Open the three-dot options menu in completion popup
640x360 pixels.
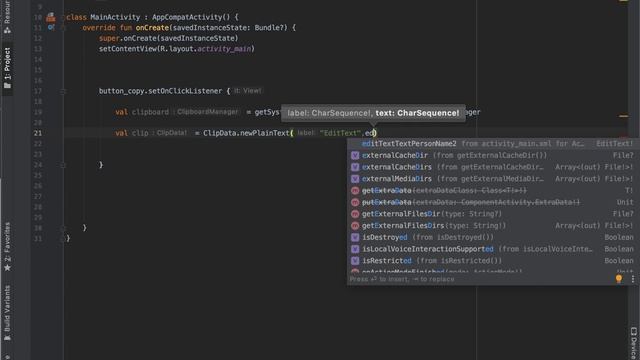(633, 279)
